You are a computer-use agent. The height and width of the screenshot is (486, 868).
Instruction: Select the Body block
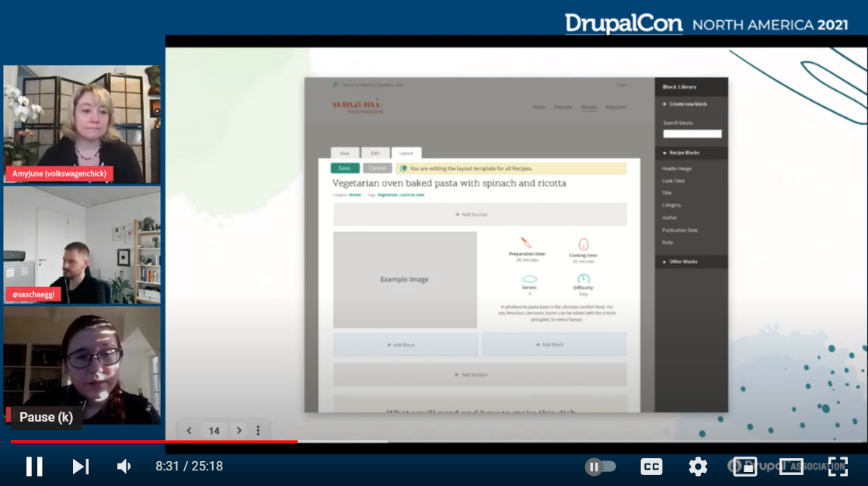668,242
